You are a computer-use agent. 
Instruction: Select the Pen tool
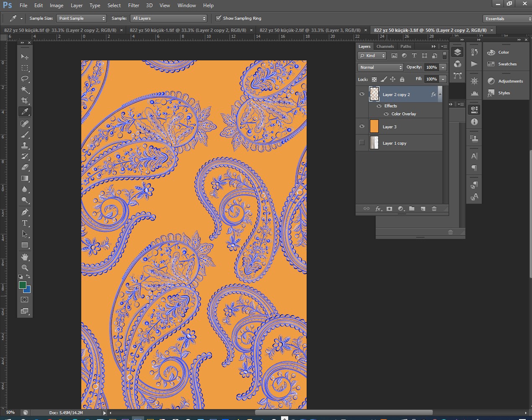(x=25, y=212)
